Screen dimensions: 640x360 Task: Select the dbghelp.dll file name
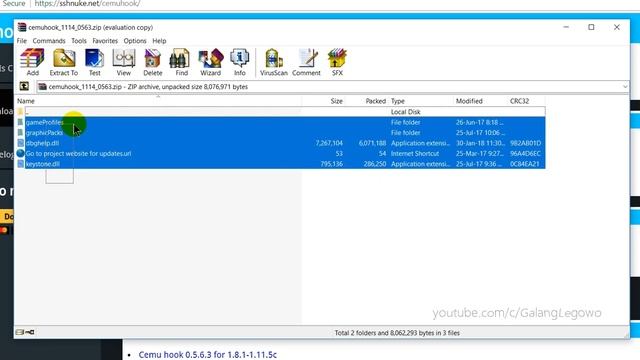point(42,143)
